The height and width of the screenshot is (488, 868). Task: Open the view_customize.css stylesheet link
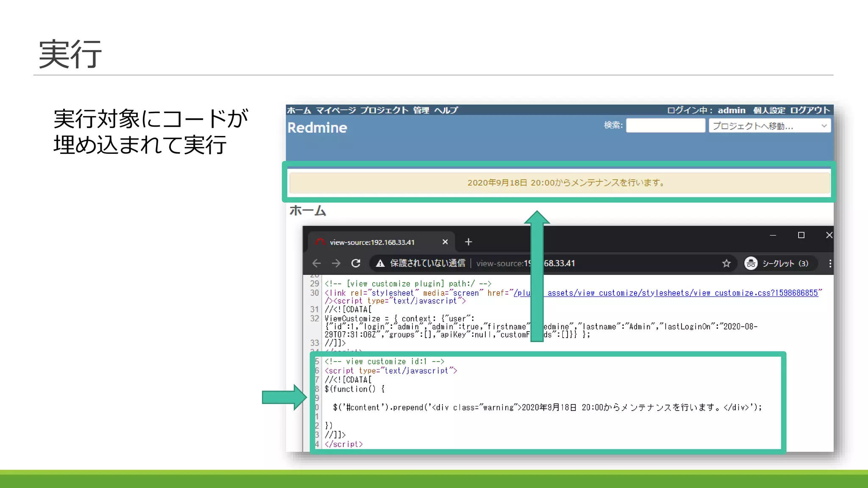click(x=666, y=293)
